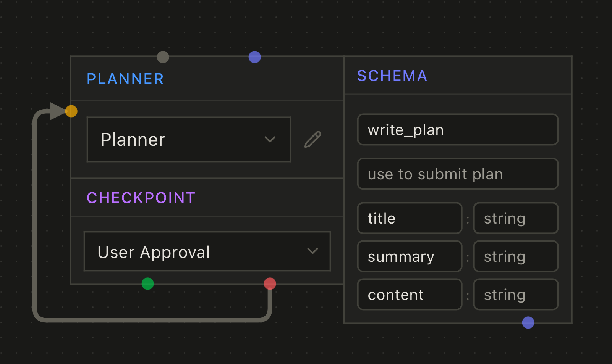Screen dimensions: 612x364
Task: Click the blue connector dot atop the Planner node
Action: (x=255, y=57)
